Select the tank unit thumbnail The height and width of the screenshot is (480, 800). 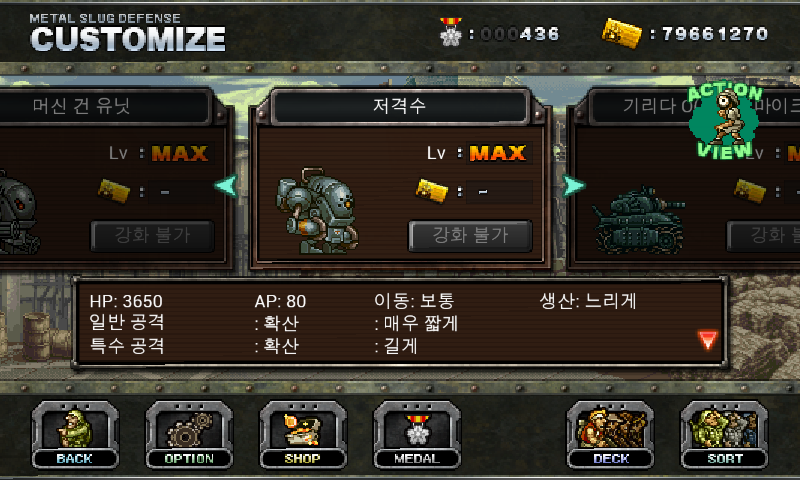click(x=638, y=220)
